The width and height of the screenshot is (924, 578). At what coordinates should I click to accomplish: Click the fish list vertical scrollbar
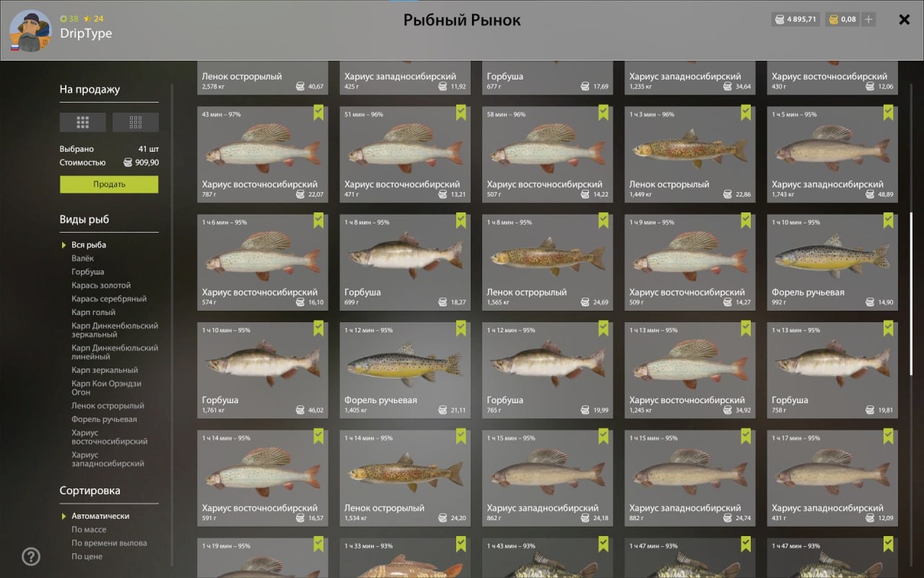pyautogui.click(x=910, y=293)
